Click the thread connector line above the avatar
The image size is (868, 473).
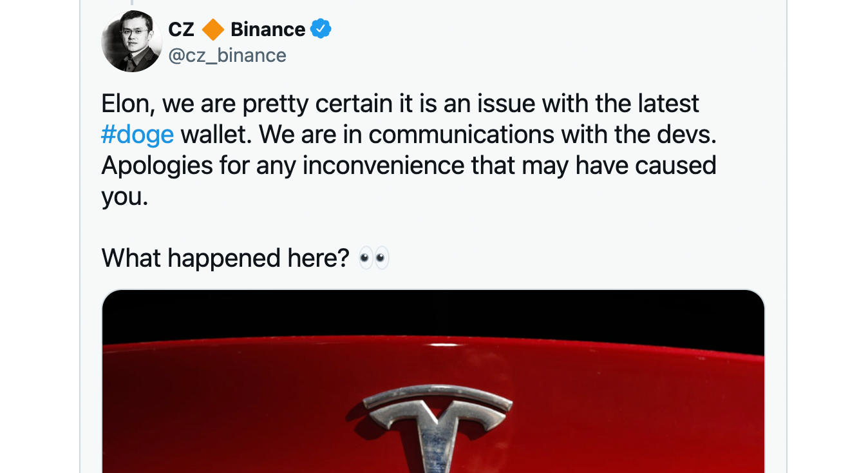coord(132,3)
